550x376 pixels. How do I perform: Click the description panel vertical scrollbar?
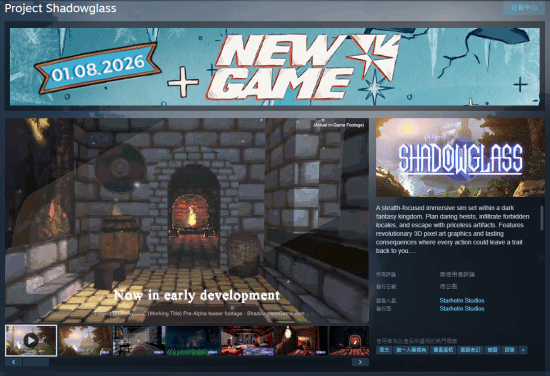coord(542,218)
